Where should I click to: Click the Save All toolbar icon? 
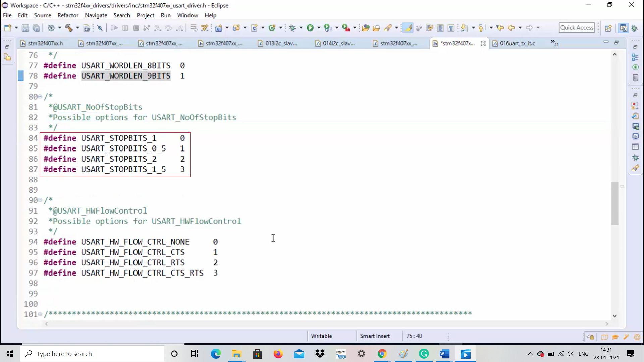point(36,28)
